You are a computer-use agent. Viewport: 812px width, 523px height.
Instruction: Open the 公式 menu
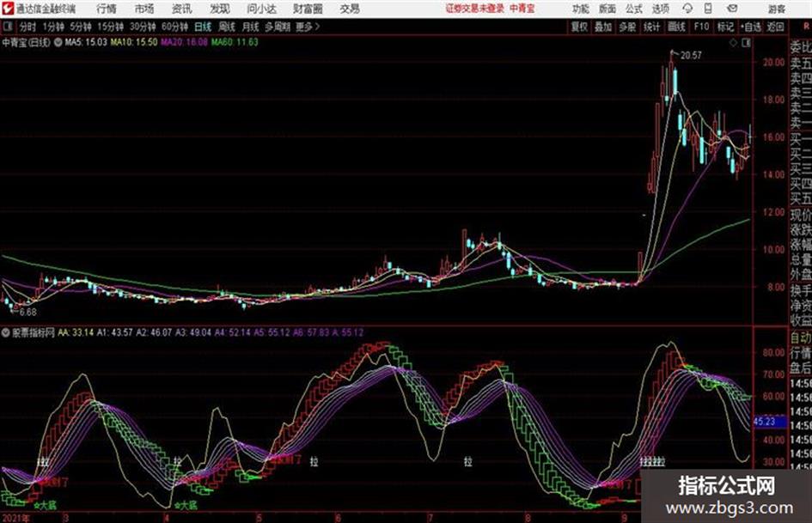634,9
